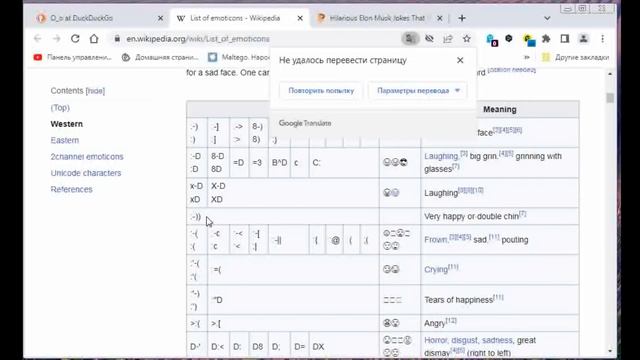Open the disgust link in meaning column
640x360 pixels.
pos(464,340)
